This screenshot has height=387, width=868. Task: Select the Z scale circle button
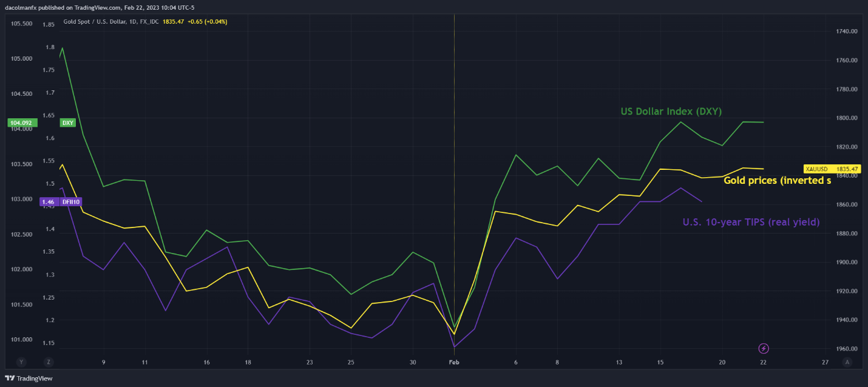click(x=48, y=362)
